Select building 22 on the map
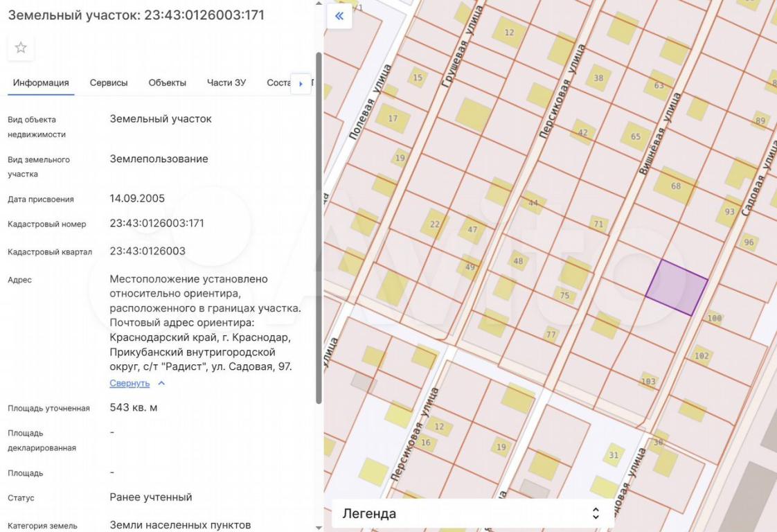Image resolution: width=777 pixels, height=532 pixels. [434, 224]
